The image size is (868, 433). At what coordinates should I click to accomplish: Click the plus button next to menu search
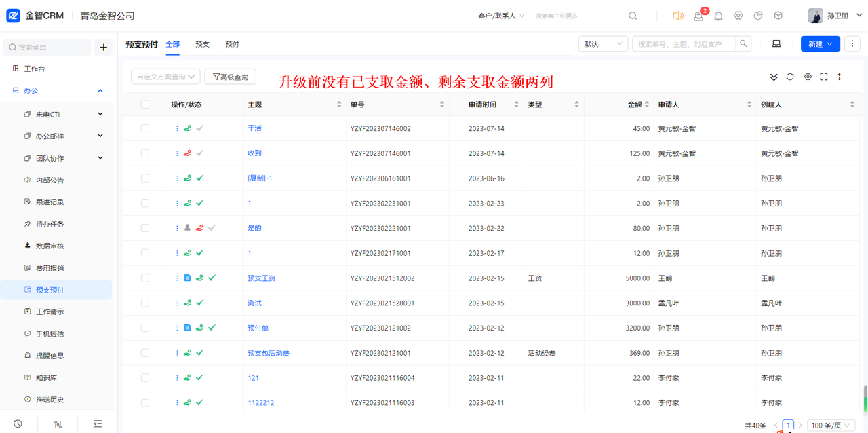click(104, 48)
